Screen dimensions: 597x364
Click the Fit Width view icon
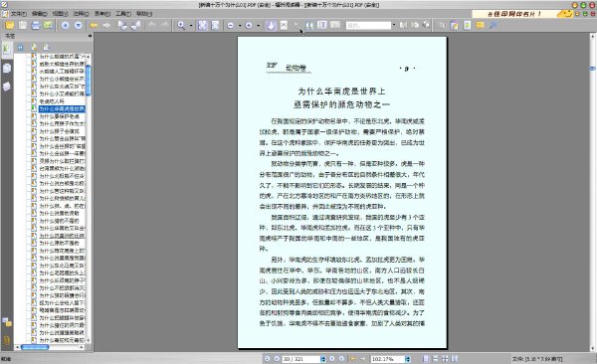216,26
